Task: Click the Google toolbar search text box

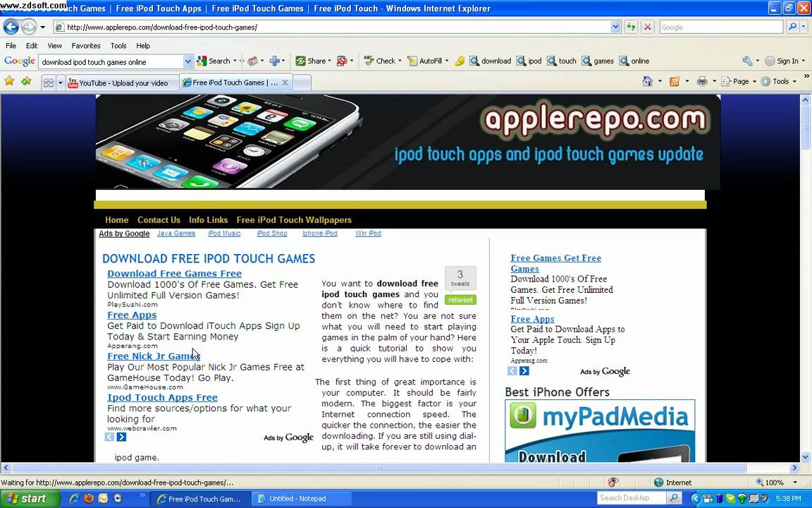Action: pyautogui.click(x=110, y=61)
